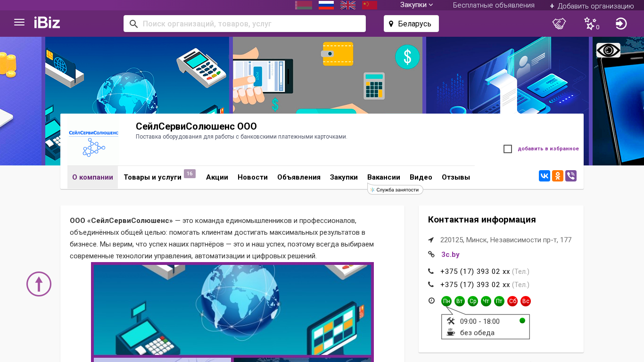Select Thursday (Чт) working day
Image resolution: width=644 pixels, height=362 pixels.
pyautogui.click(x=486, y=301)
